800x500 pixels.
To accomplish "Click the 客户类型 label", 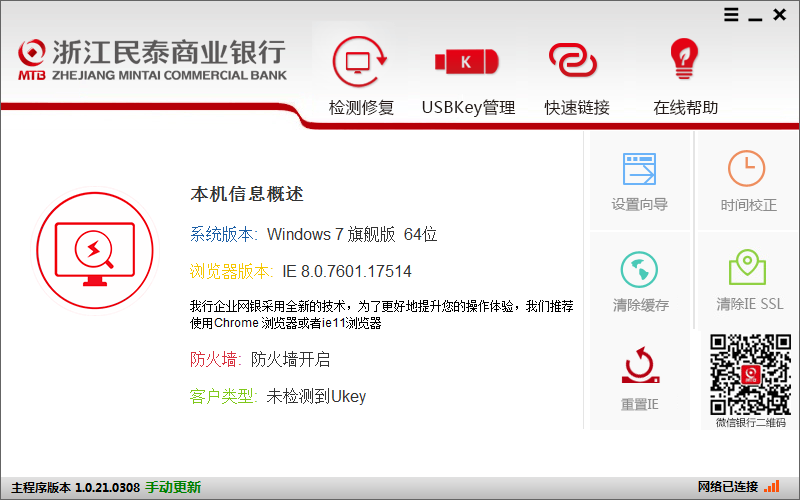I will click(x=223, y=396).
